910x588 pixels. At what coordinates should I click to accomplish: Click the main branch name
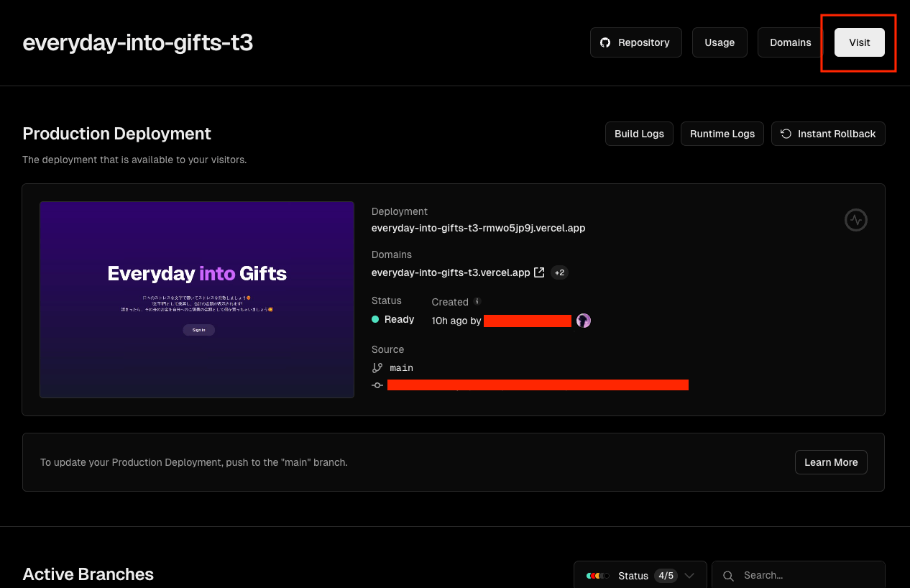pos(401,367)
